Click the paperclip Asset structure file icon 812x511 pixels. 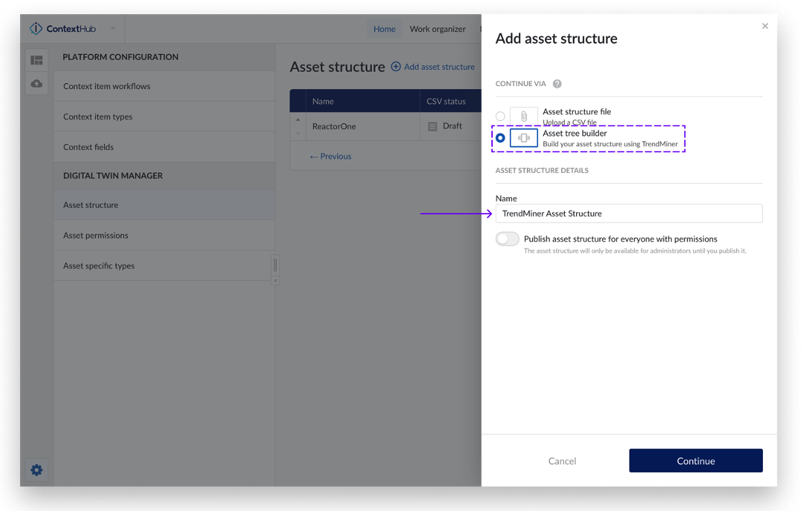click(x=523, y=116)
